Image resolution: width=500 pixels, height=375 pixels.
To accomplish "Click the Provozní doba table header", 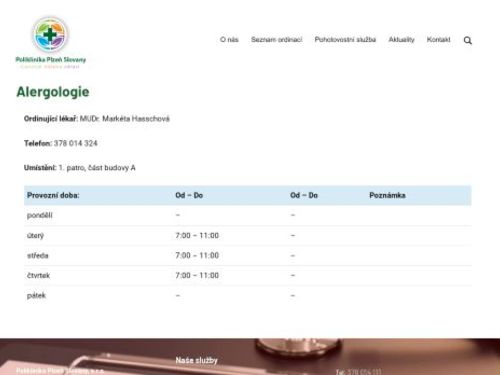I will [53, 195].
